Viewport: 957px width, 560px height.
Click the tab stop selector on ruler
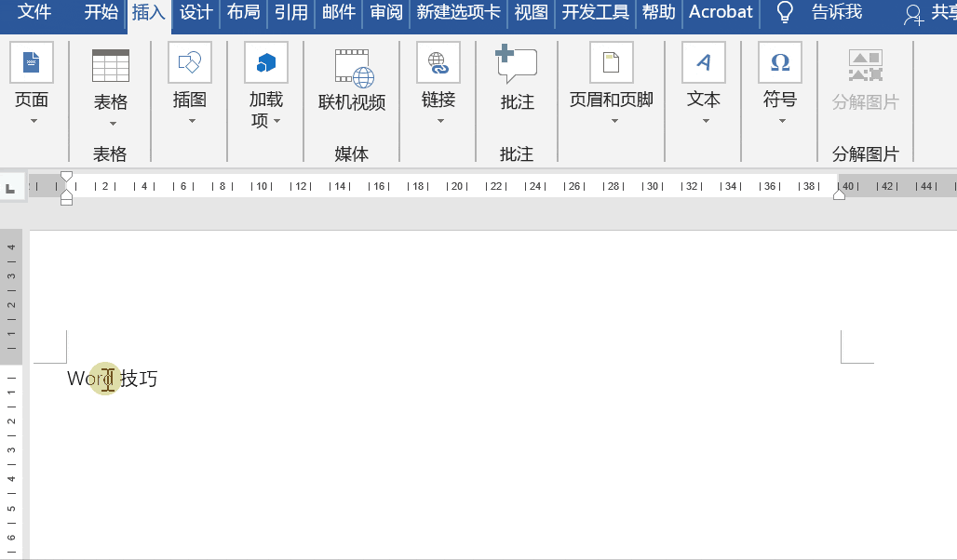[10, 189]
